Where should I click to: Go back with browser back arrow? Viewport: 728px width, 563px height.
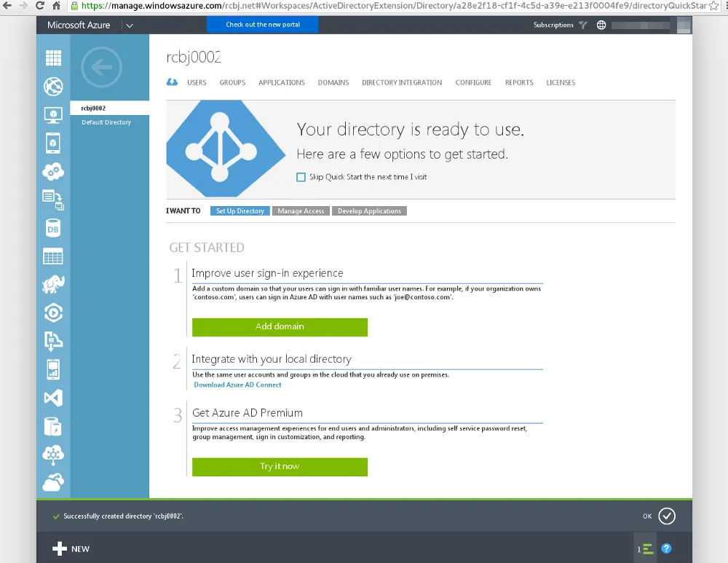[7, 6]
